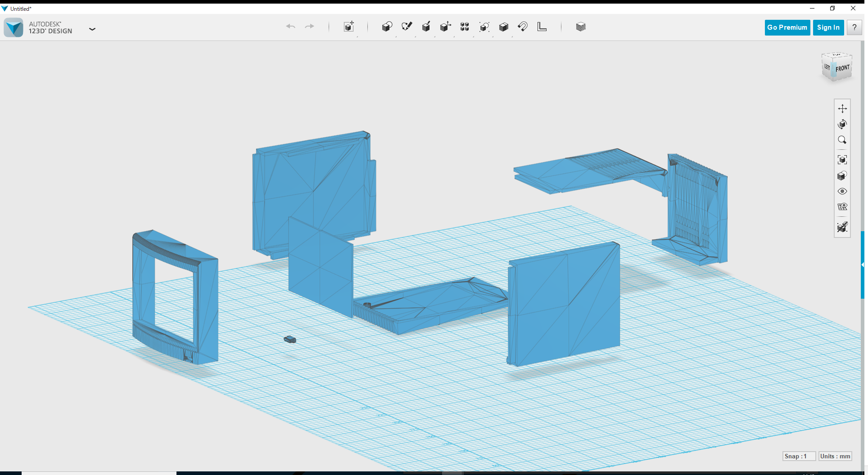Select the Transform tool in the toolbar
The image size is (868, 475).
click(348, 27)
